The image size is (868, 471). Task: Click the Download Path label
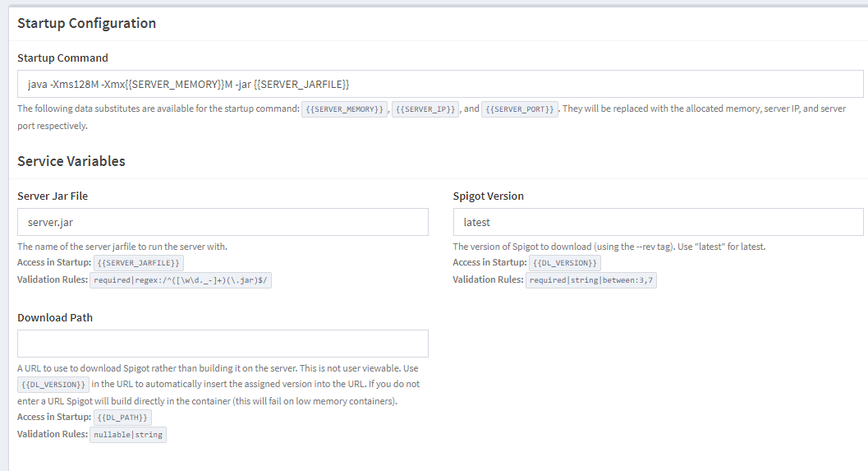(55, 317)
